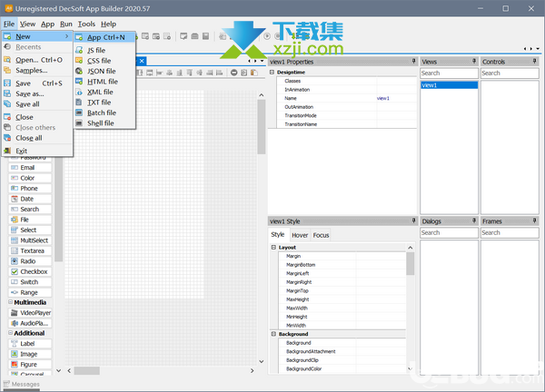545x392 pixels.
Task: Click the Shell file icon in submenu
Action: [x=79, y=123]
